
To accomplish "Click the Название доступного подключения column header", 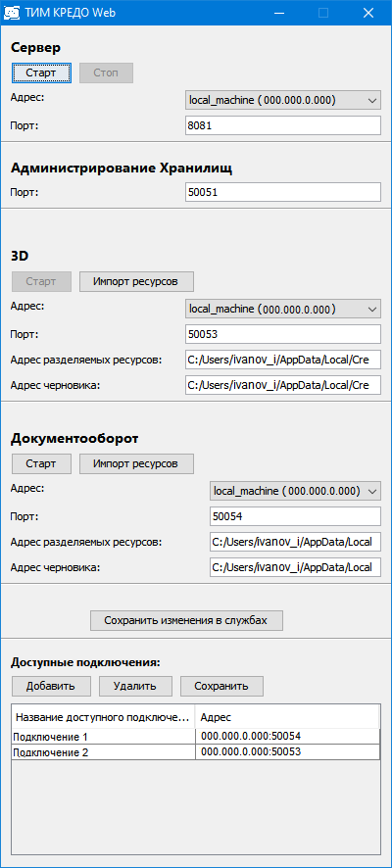I will pos(104,717).
